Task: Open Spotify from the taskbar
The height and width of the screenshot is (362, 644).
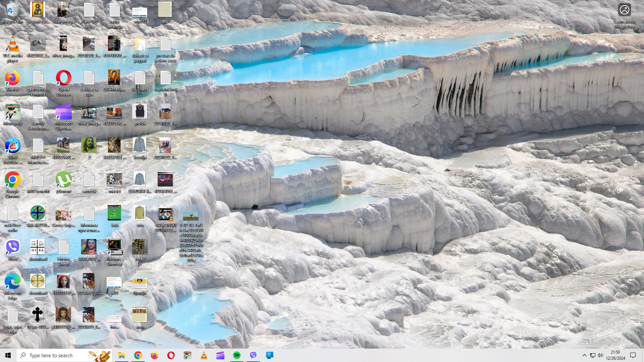Action: [x=236, y=355]
